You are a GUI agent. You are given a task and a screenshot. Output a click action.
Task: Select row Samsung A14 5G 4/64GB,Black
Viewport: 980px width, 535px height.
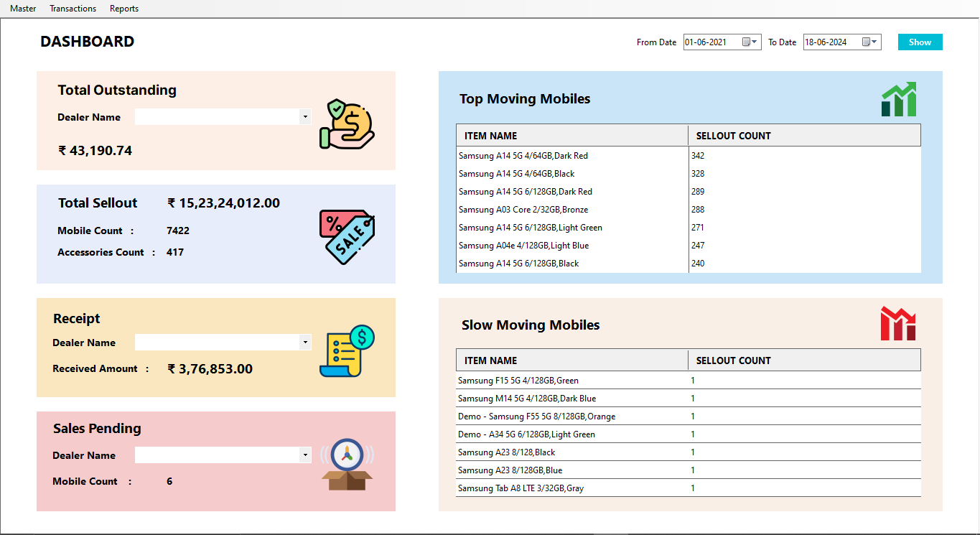[x=689, y=174]
